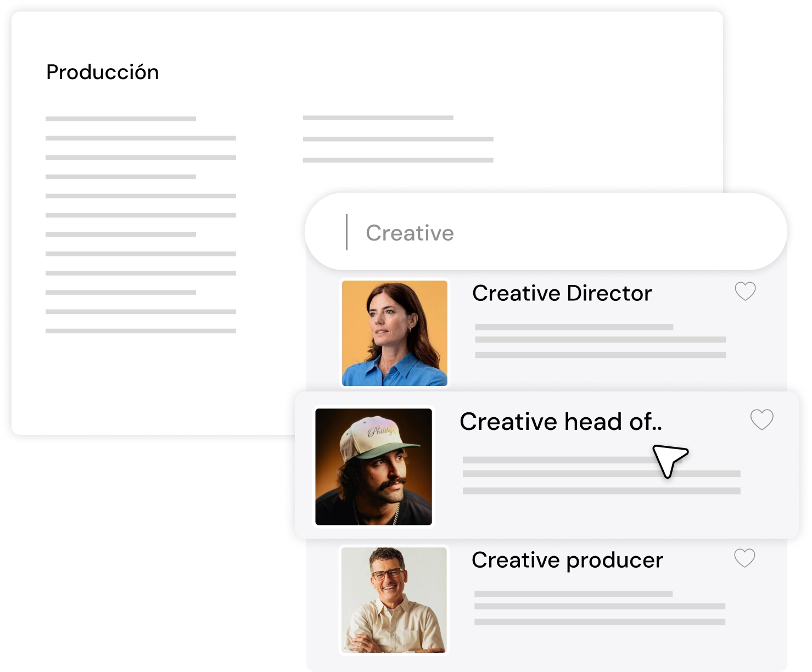Click heart icon on Creative head of.. row

761,419
